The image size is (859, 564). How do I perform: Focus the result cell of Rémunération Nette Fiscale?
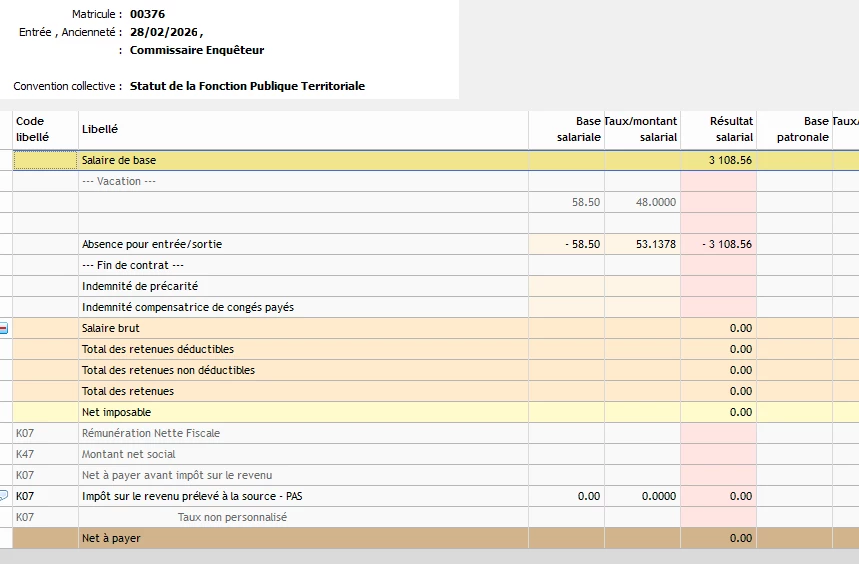719,433
